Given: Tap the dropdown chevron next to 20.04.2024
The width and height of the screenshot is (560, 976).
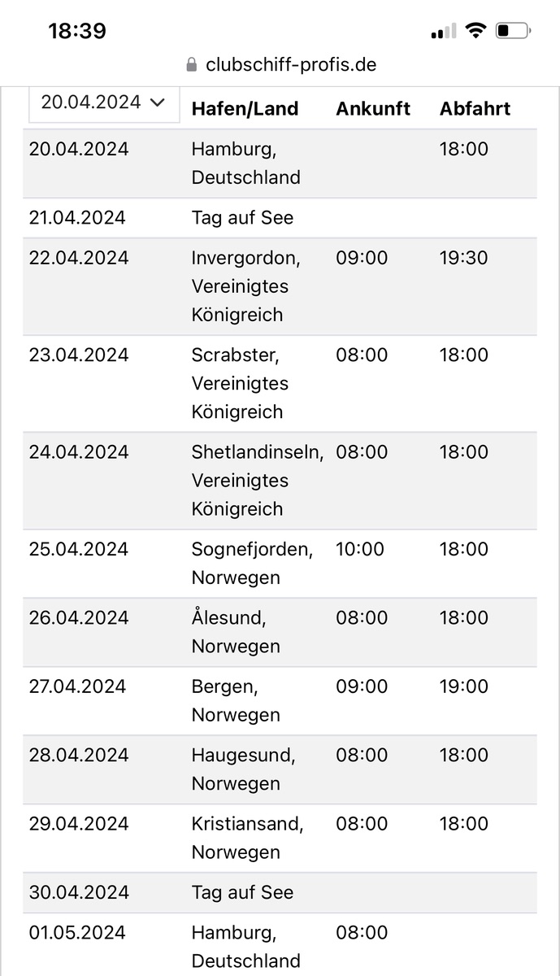Looking at the screenshot, I should click(x=158, y=102).
